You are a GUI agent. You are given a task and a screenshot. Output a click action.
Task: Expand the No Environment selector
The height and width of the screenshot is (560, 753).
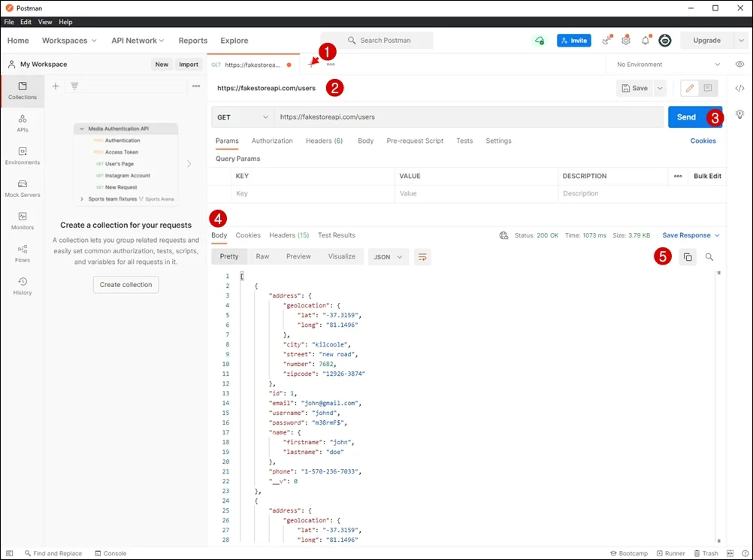pos(667,65)
